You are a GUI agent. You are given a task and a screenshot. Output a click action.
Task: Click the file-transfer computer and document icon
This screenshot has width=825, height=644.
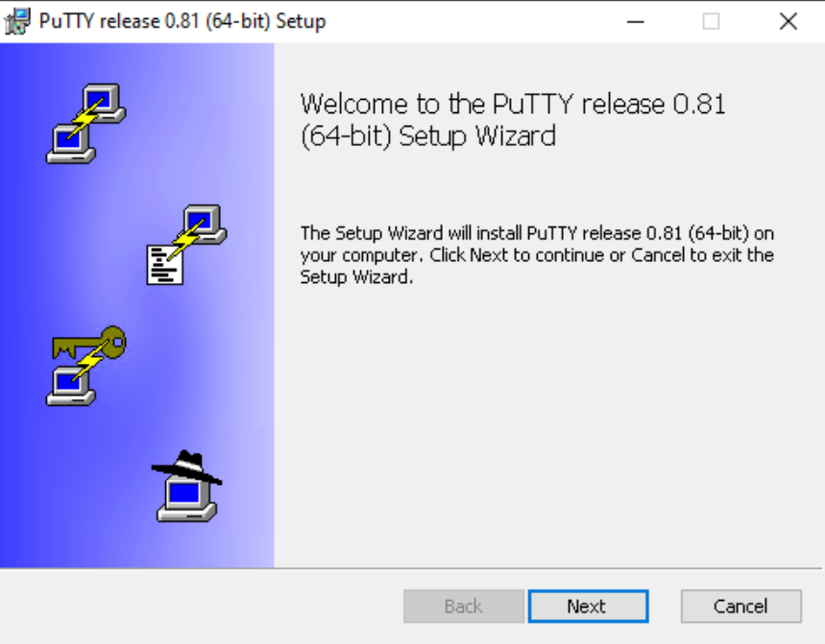click(x=186, y=245)
